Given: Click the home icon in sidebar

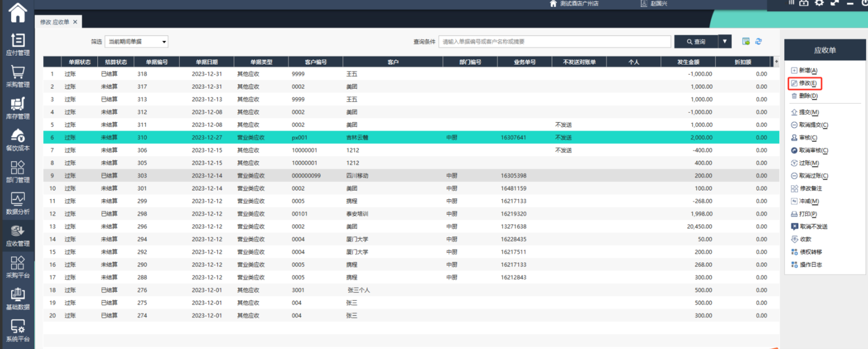Looking at the screenshot, I should [x=18, y=13].
